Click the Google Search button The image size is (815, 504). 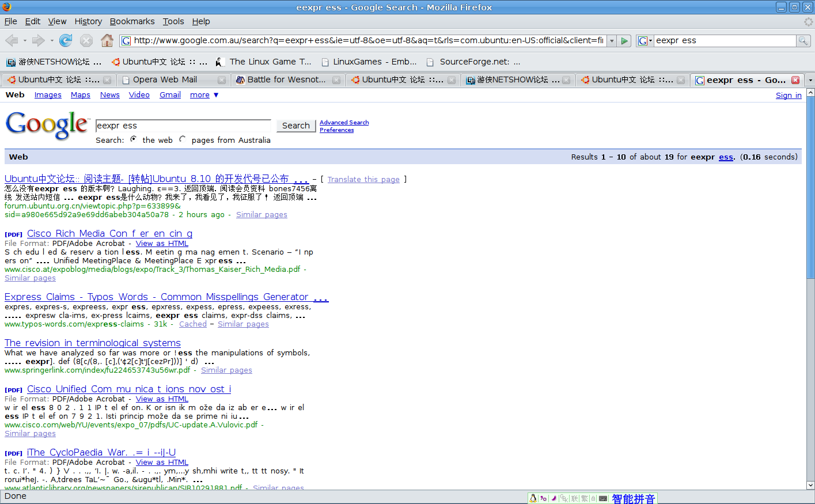pos(296,126)
